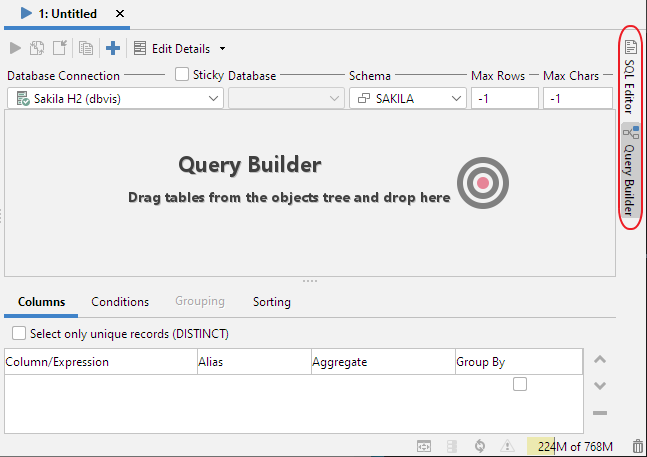Click the move row up arrow
The height and width of the screenshot is (457, 647).
point(600,360)
